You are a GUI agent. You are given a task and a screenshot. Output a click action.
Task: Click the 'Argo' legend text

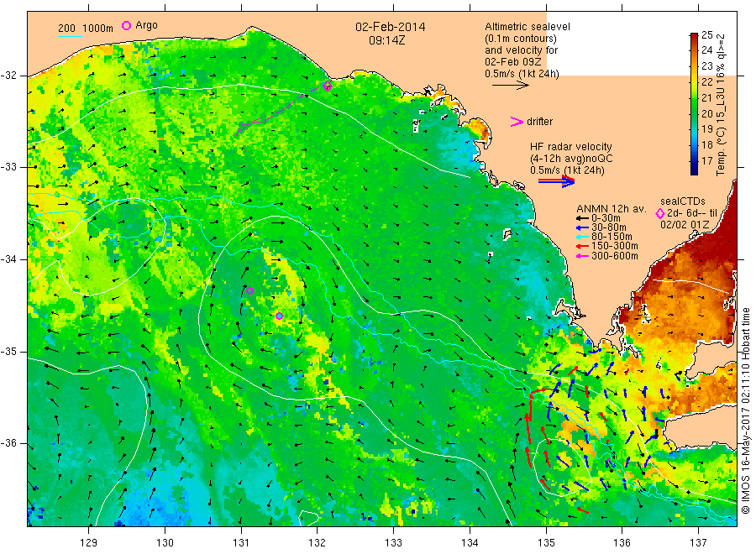pyautogui.click(x=146, y=25)
